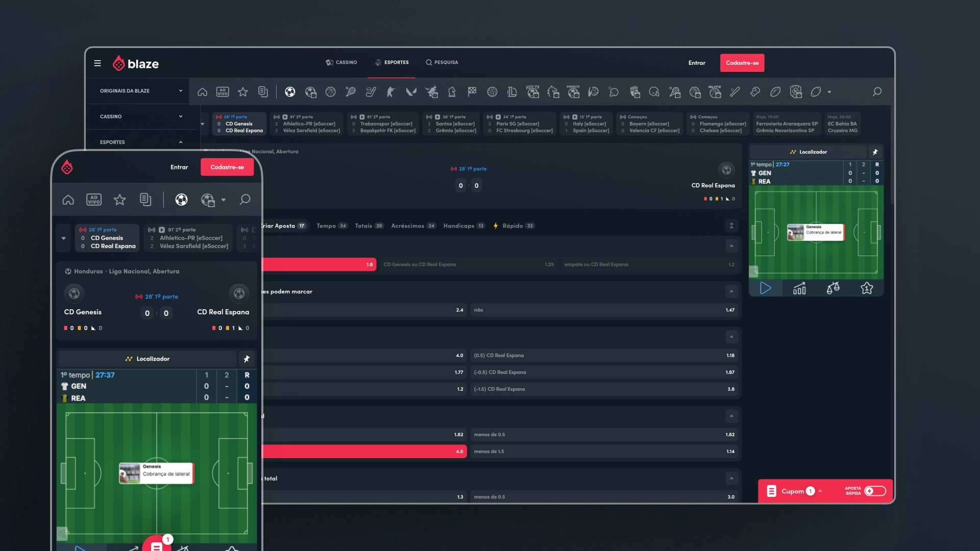Pin the desktop Localizador widget
The height and width of the screenshot is (551, 980).
point(875,152)
